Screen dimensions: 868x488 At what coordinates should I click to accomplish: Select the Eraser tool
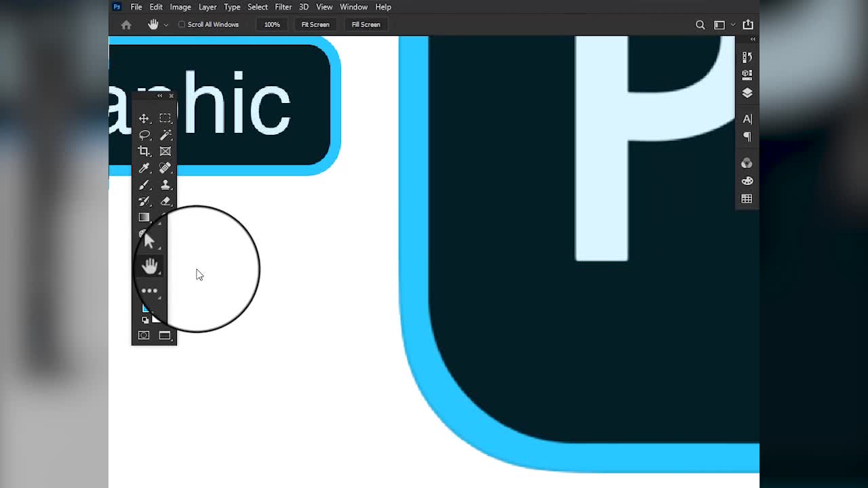pos(165,201)
